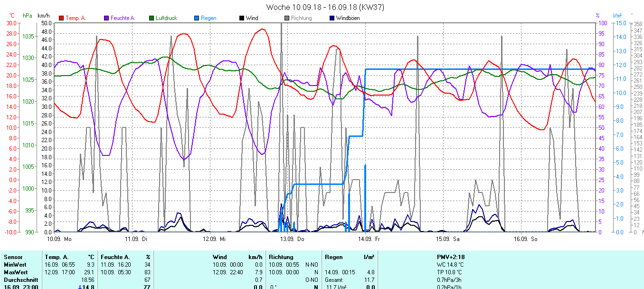Click the Sensor column header
Screen dimensions: 644x289
point(13,257)
